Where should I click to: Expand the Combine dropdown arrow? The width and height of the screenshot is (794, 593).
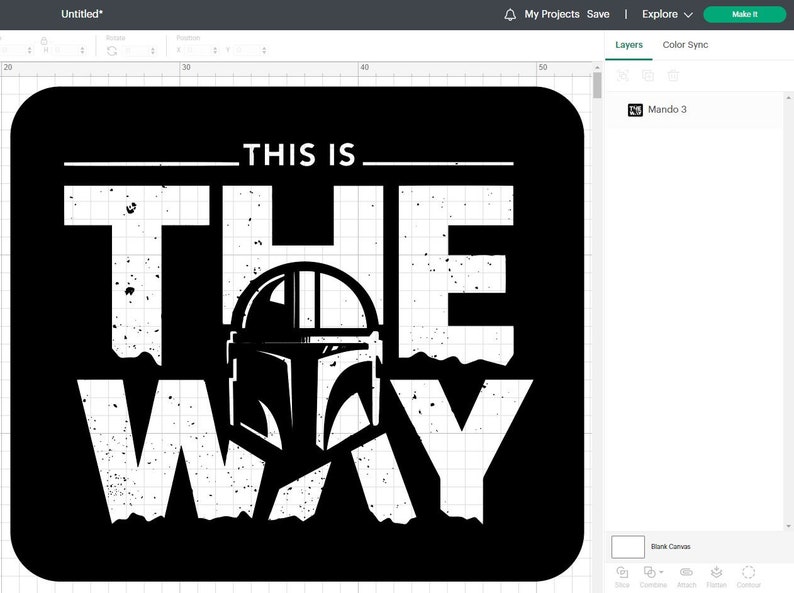(661, 572)
